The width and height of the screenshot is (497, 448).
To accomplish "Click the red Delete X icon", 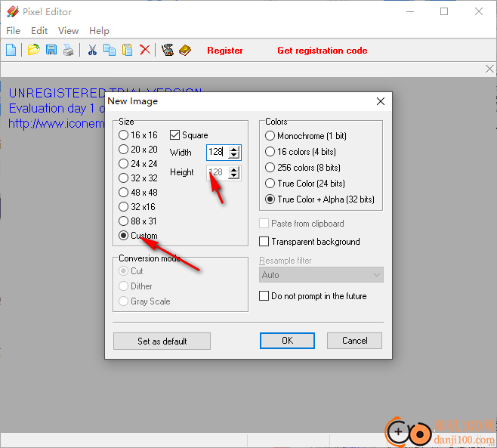I will pyautogui.click(x=145, y=50).
